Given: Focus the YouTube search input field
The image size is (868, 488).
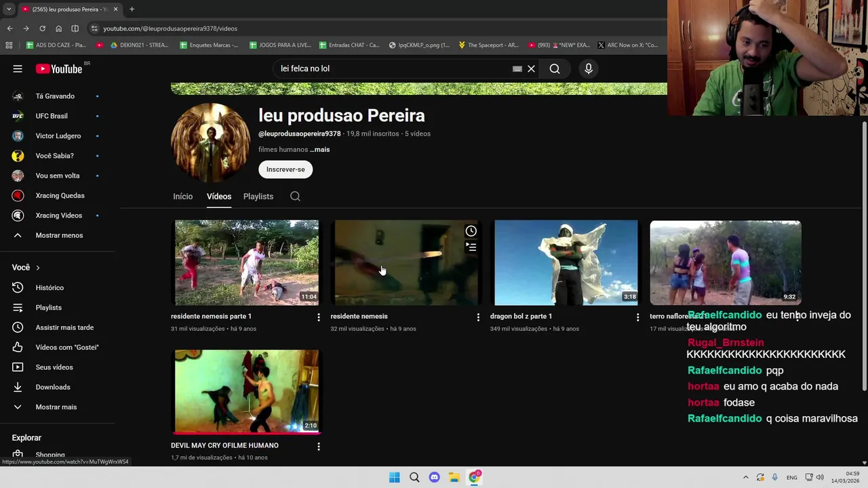Looking at the screenshot, I should [393, 68].
